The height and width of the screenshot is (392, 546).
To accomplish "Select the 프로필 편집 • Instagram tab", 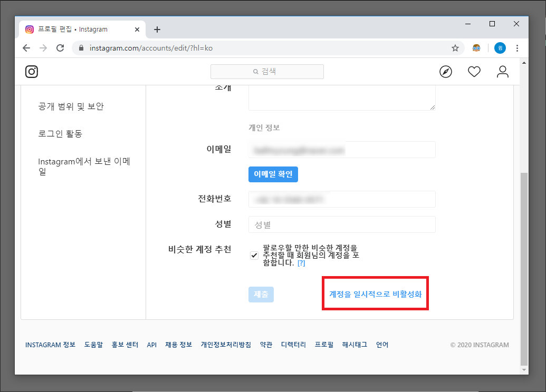I will click(82, 30).
